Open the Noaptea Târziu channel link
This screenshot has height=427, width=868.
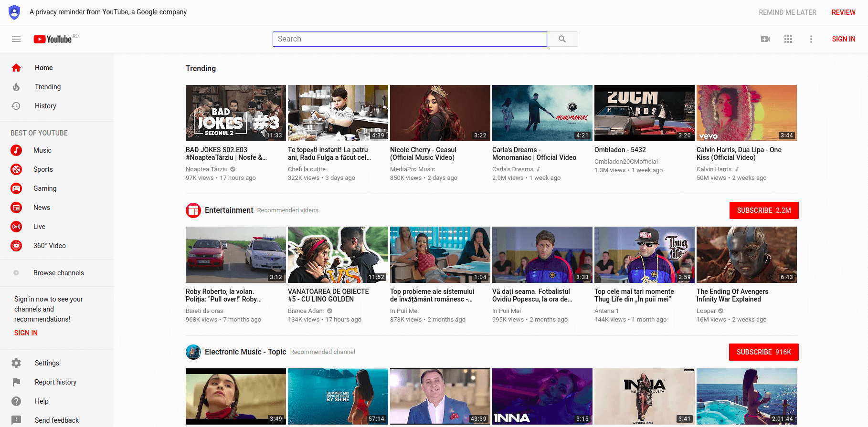coord(207,169)
